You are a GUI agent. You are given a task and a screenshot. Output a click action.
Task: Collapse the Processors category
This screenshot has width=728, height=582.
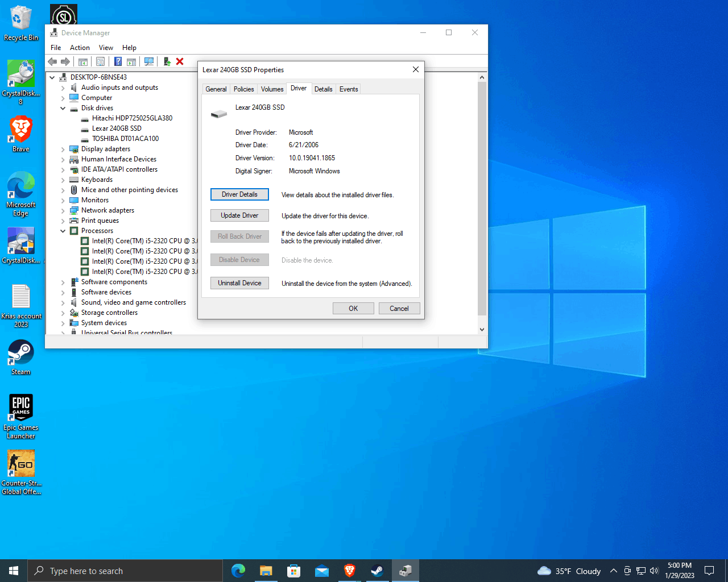(63, 231)
